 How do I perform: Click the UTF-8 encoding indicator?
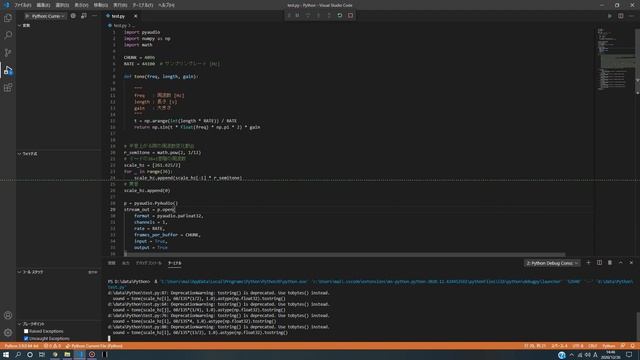(x=578, y=346)
